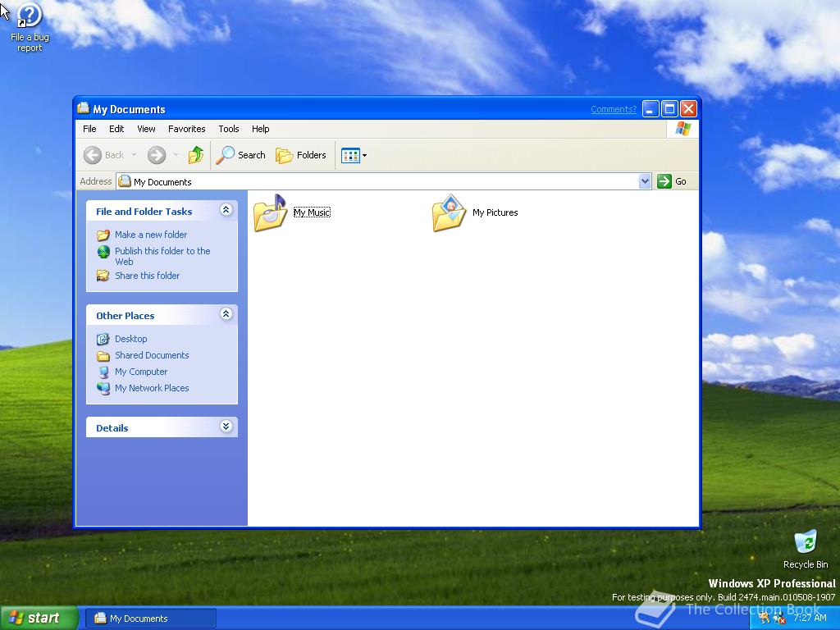Open the Help menu

point(260,129)
